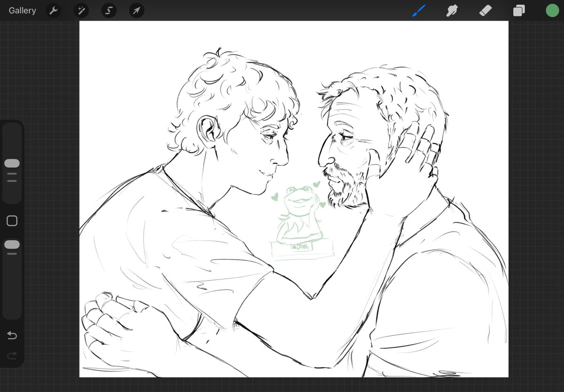Redo with the sidebar redo arrow
Viewport: 564px width, 392px height.
click(x=12, y=355)
